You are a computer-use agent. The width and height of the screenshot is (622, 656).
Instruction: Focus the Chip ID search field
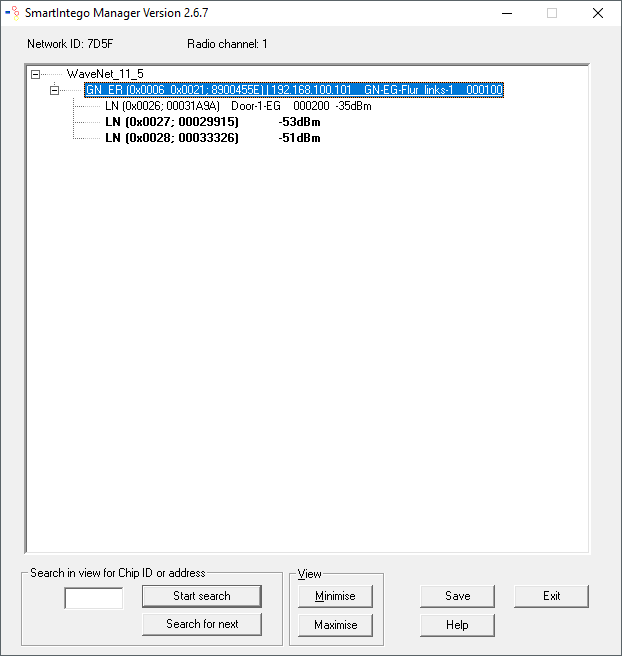[x=93, y=598]
